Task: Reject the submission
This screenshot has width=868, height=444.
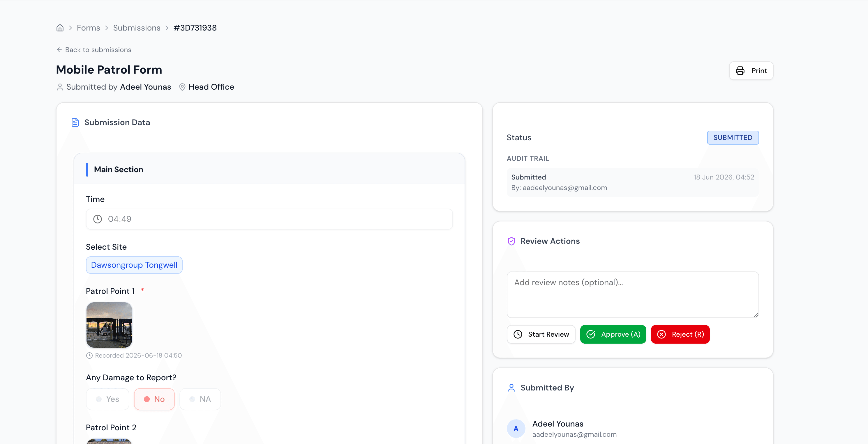Action: coord(680,334)
